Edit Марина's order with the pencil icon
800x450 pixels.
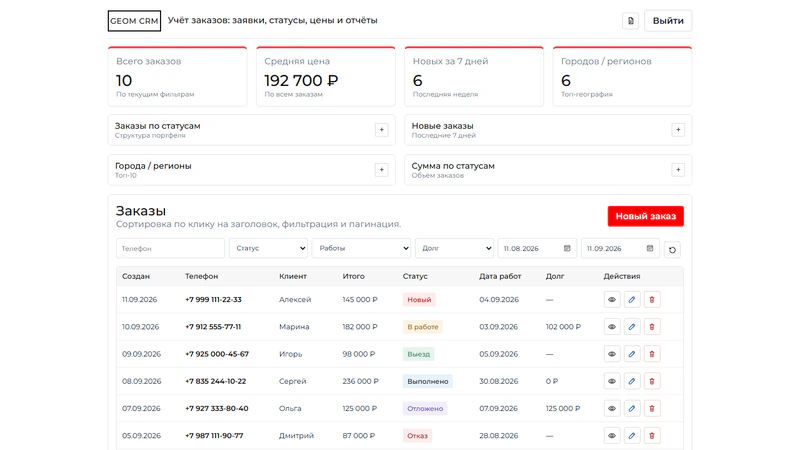(632, 327)
